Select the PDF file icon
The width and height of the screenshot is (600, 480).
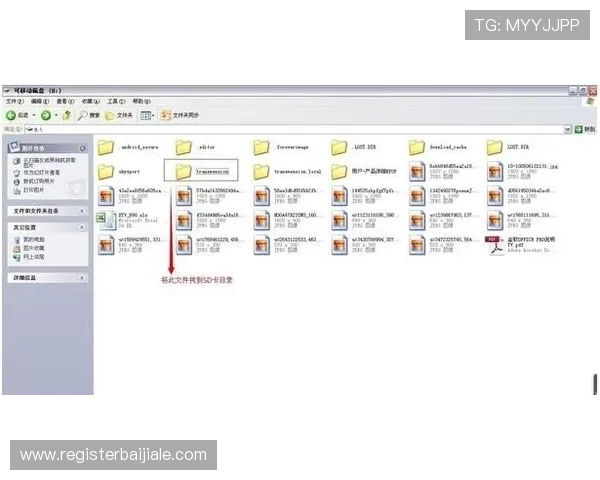click(493, 244)
